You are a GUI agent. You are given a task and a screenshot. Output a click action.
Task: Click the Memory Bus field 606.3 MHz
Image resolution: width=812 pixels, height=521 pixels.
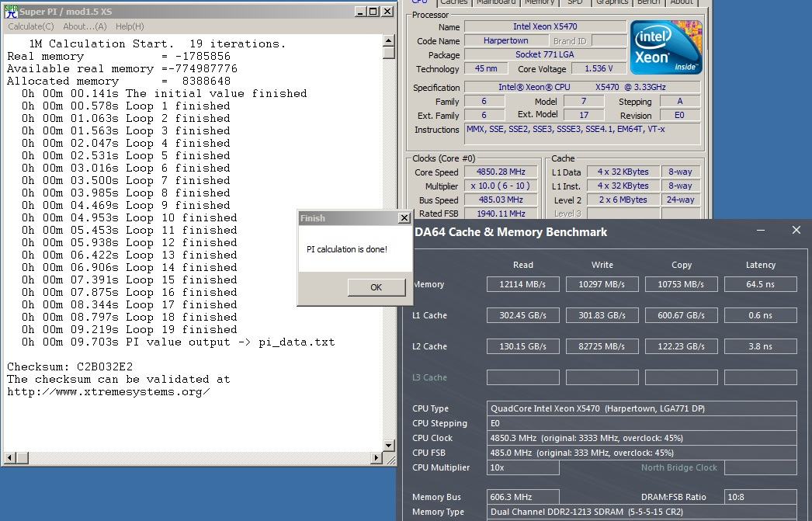point(523,497)
